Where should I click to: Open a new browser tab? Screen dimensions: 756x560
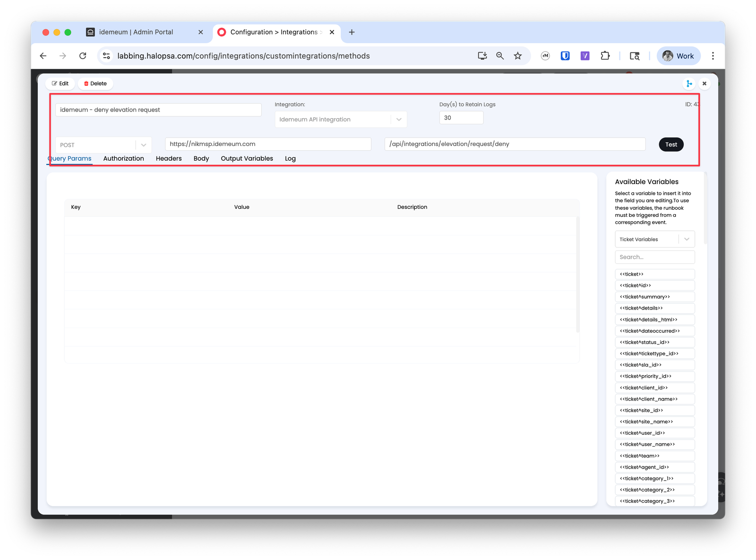(352, 32)
